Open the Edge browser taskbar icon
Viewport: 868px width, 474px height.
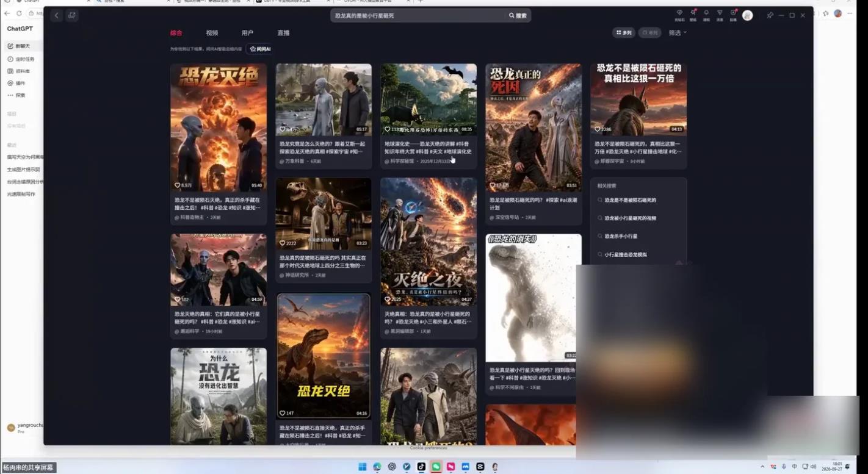tap(377, 467)
